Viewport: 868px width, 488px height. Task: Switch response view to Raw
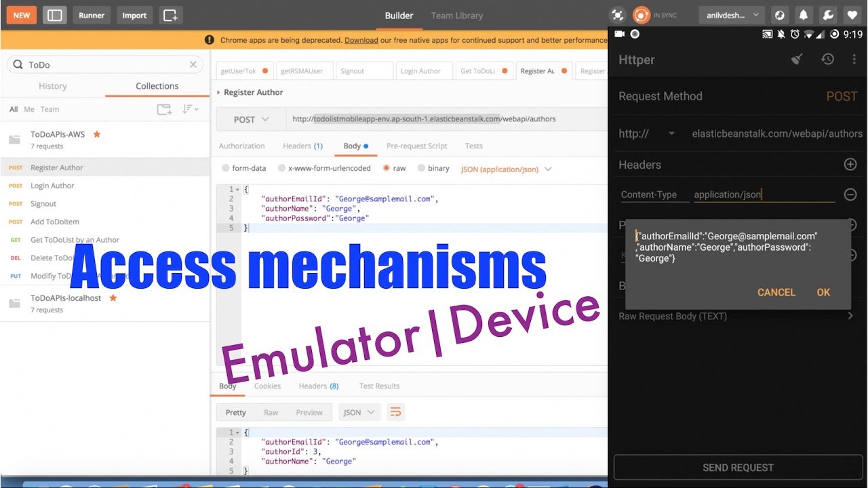coord(271,412)
